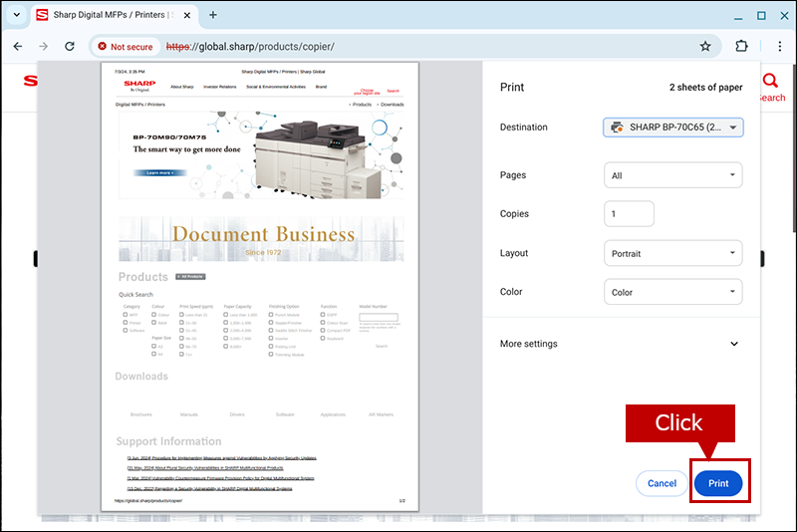Go back using the browser back arrow
Viewport: 797px width, 532px height.
coord(18,46)
